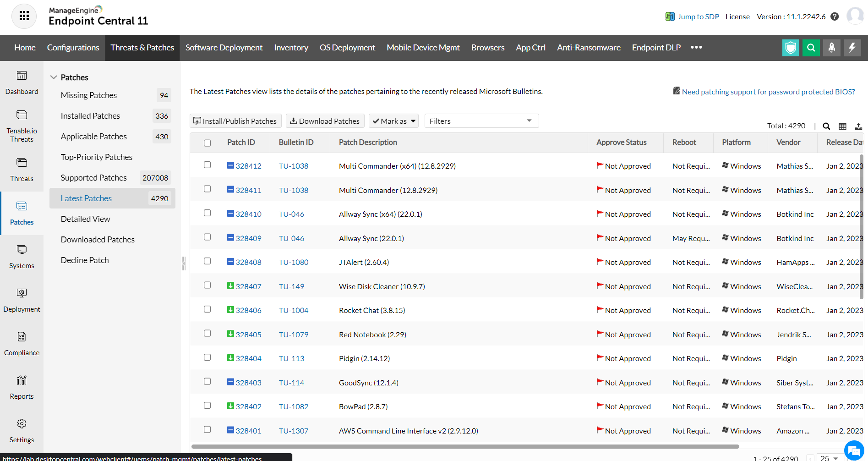Open the Mark as dropdown
This screenshot has width=868, height=461.
click(393, 121)
